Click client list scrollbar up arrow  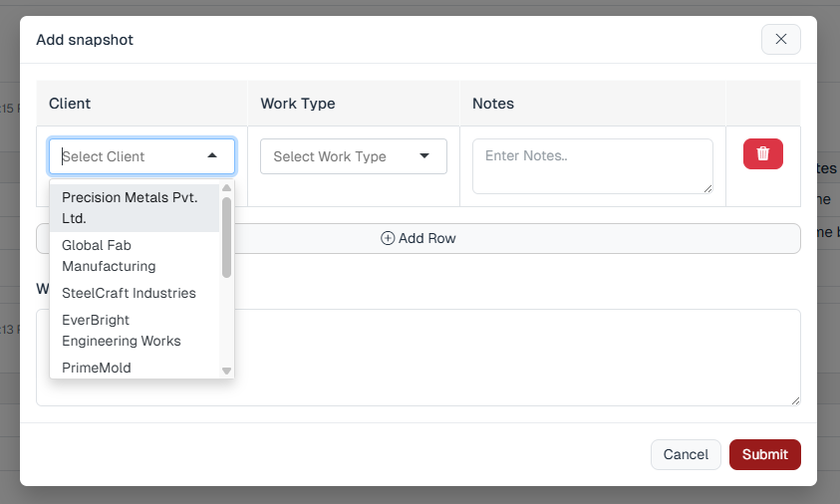226,188
